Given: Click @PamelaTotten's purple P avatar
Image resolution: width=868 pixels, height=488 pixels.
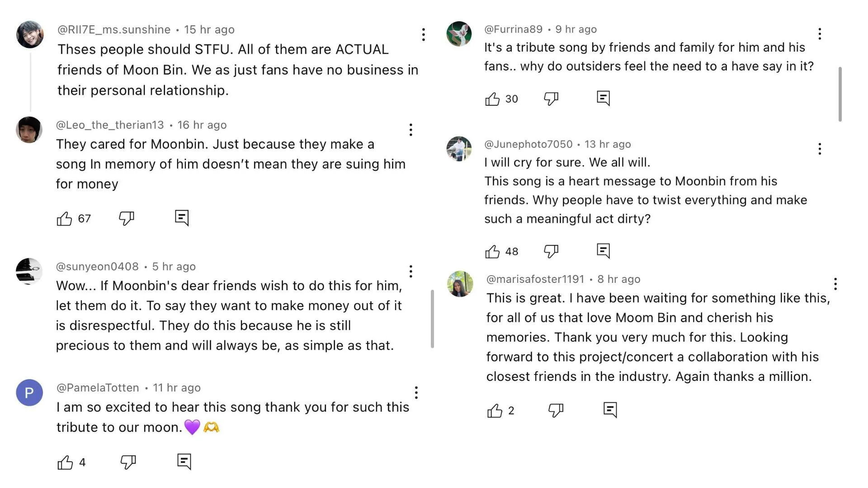Looking at the screenshot, I should click(x=29, y=393).
